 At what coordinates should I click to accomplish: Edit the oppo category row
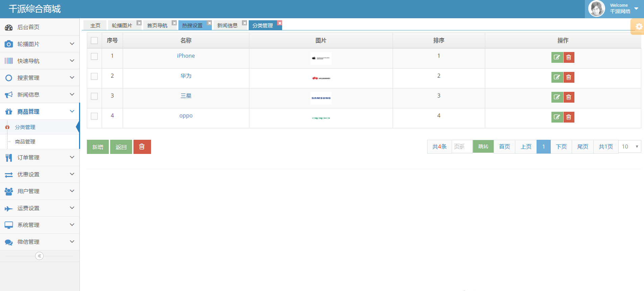point(557,117)
